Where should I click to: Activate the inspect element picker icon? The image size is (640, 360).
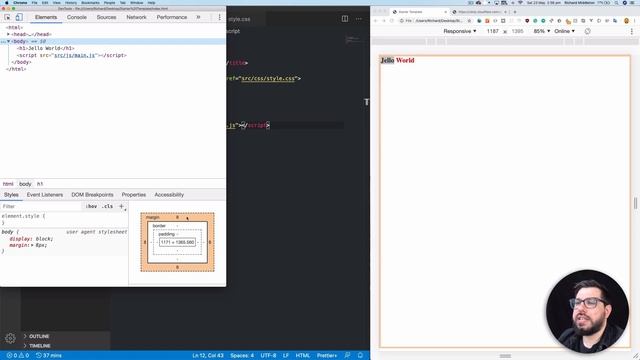tap(7, 17)
